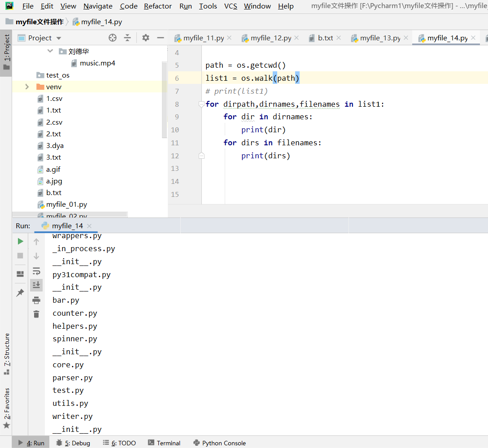
Task: Close the myfile_13.py editor tab
Action: point(406,38)
